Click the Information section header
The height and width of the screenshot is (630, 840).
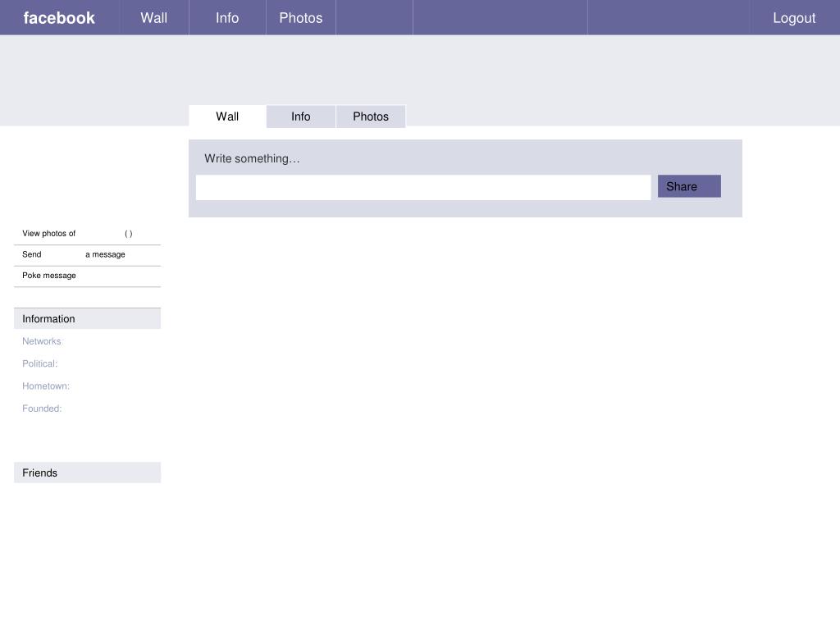coord(87,319)
